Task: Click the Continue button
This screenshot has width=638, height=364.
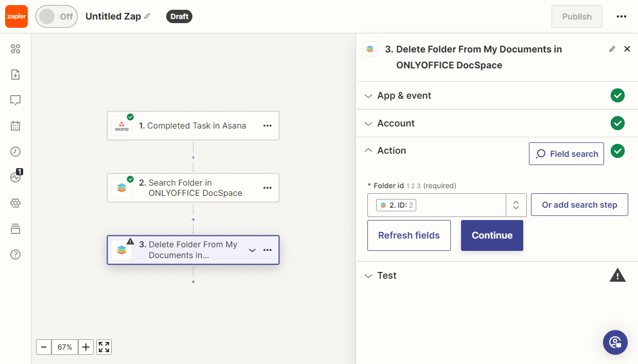Action: [x=492, y=235]
